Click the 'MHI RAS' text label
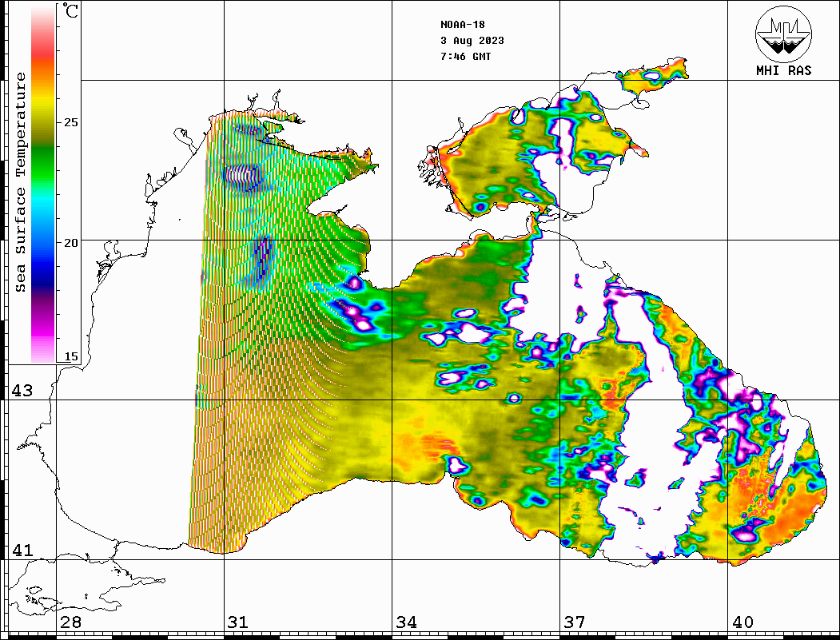This screenshot has width=840, height=640. (784, 70)
